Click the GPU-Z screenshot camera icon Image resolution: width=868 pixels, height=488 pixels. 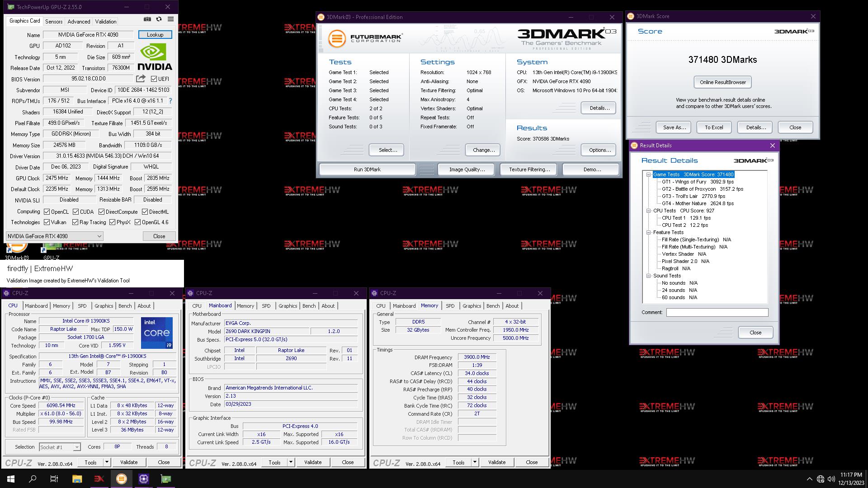pos(147,19)
